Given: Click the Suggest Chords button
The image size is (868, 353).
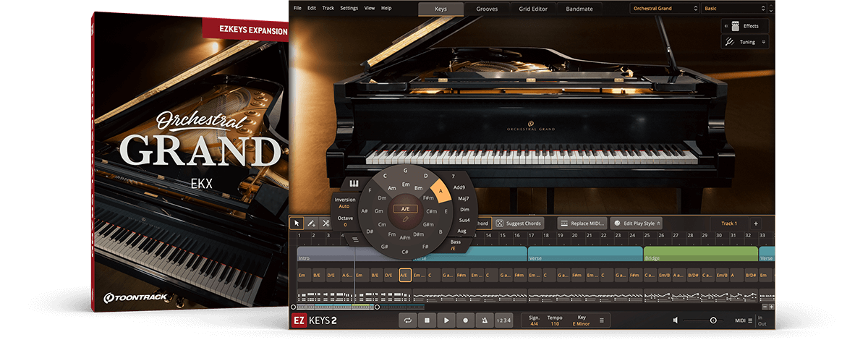Looking at the screenshot, I should tap(519, 224).
